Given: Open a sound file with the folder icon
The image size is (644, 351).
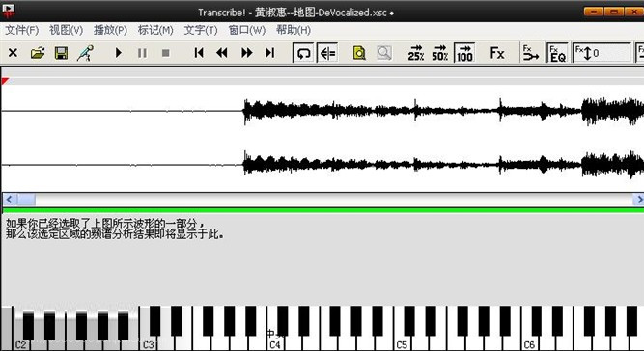Looking at the screenshot, I should tap(38, 53).
